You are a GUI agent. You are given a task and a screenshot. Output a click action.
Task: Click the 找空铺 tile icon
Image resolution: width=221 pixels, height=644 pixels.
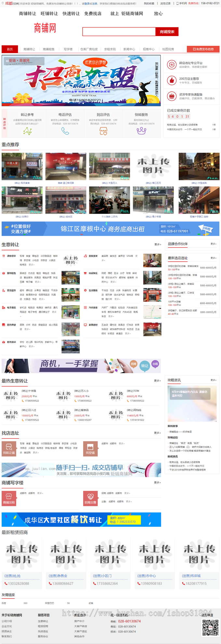point(90,449)
